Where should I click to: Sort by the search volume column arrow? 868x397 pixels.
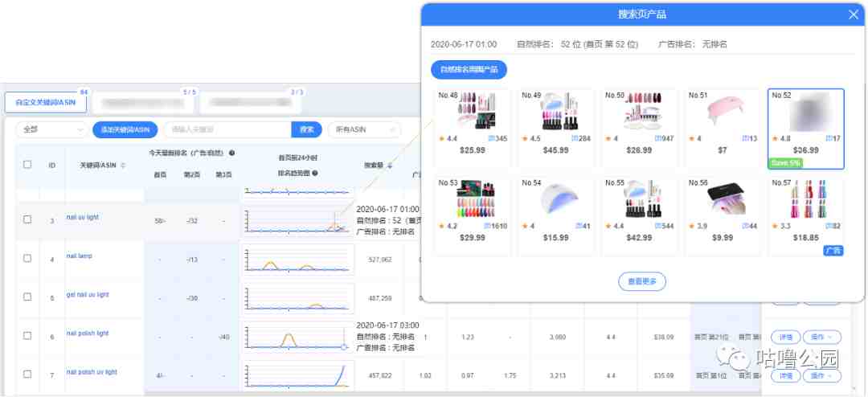point(390,165)
